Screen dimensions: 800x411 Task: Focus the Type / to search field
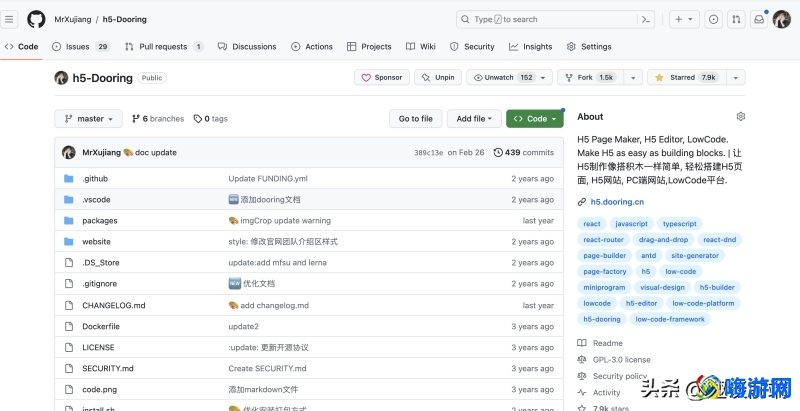[x=547, y=19]
